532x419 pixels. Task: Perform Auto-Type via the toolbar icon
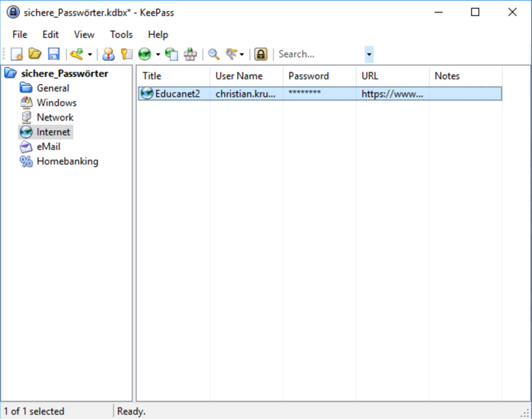[x=190, y=54]
